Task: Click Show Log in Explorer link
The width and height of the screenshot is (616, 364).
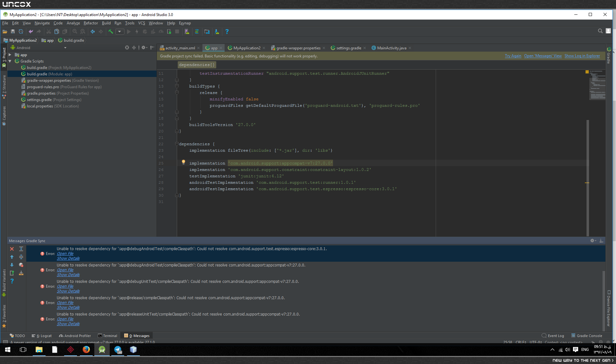Action: click(x=582, y=56)
